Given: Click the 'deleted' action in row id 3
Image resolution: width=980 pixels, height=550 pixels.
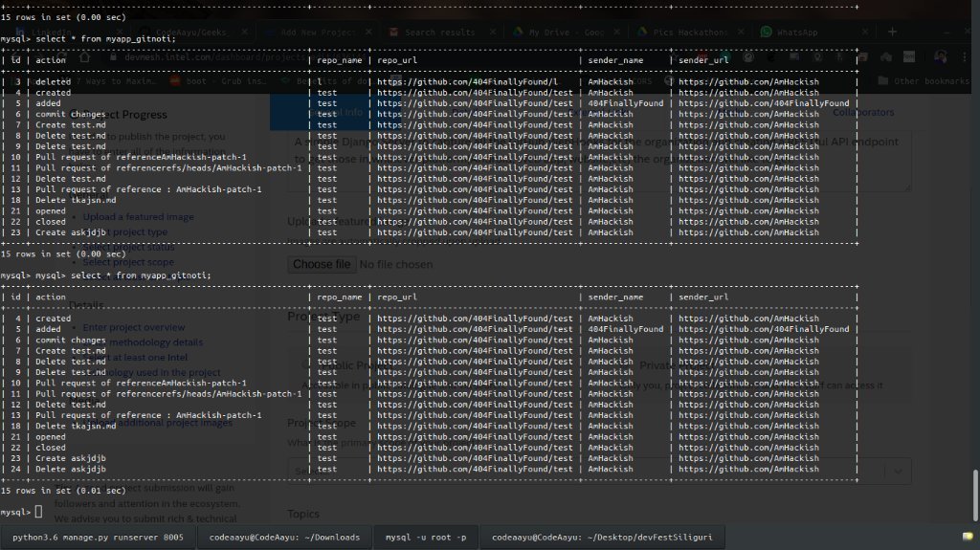Looking at the screenshot, I should [54, 82].
